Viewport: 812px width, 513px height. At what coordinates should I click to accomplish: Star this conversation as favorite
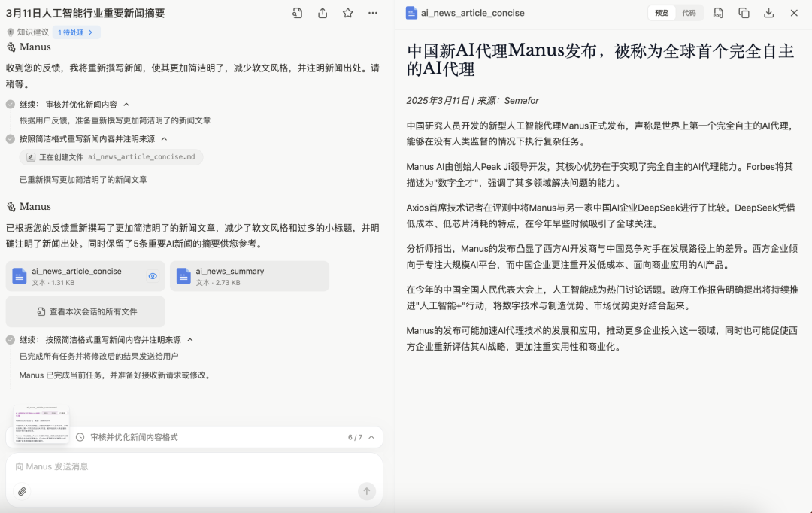348,13
